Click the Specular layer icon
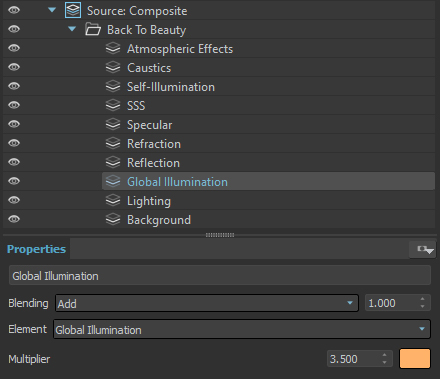440x379 pixels. click(x=113, y=124)
